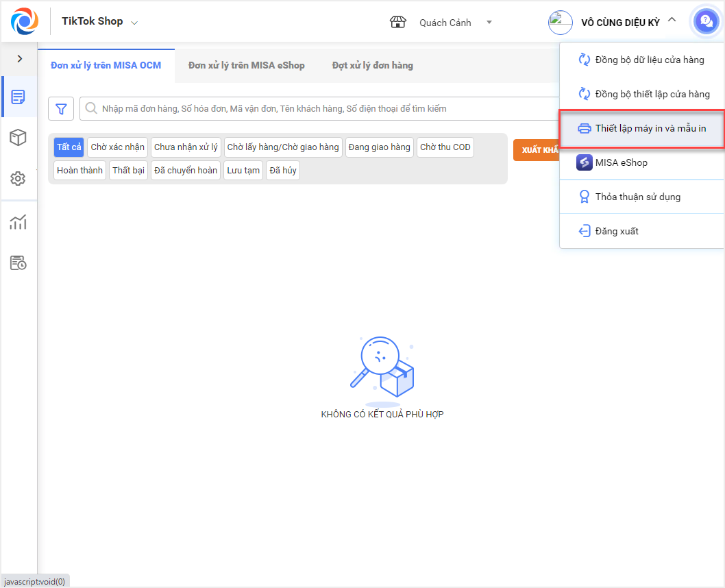Click the filter funnel button
The width and height of the screenshot is (725, 588).
[61, 109]
